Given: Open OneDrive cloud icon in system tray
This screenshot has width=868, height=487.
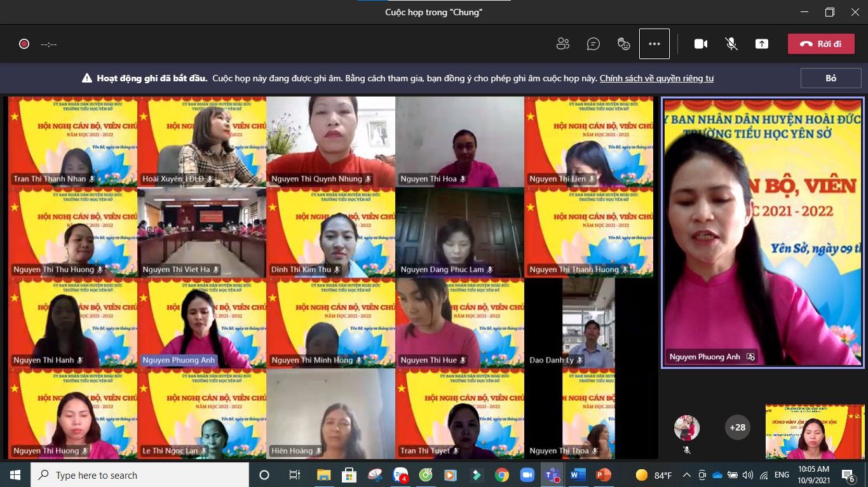Looking at the screenshot, I should pos(717,475).
